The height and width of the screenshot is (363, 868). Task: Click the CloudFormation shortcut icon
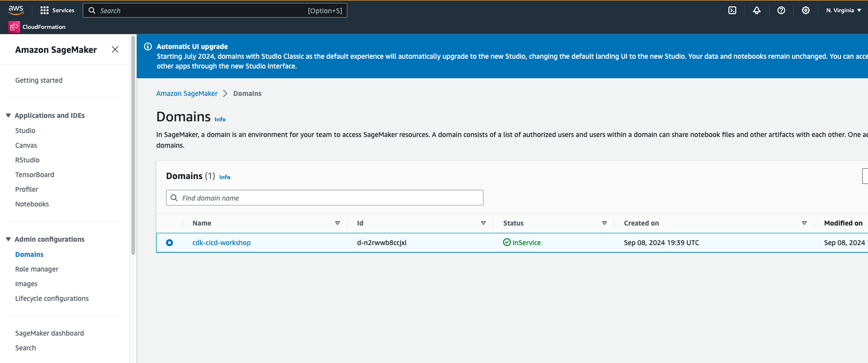pyautogui.click(x=14, y=27)
